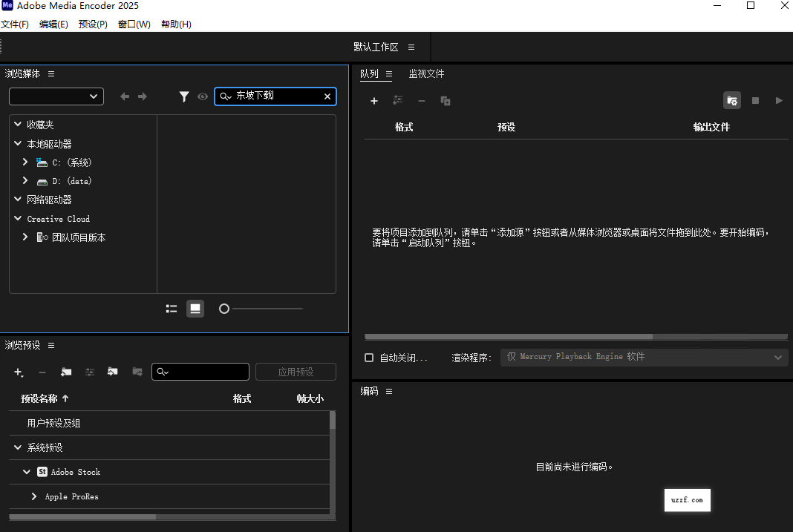Select the Stop icon in the queue panel
This screenshot has height=532, width=793.
[755, 100]
